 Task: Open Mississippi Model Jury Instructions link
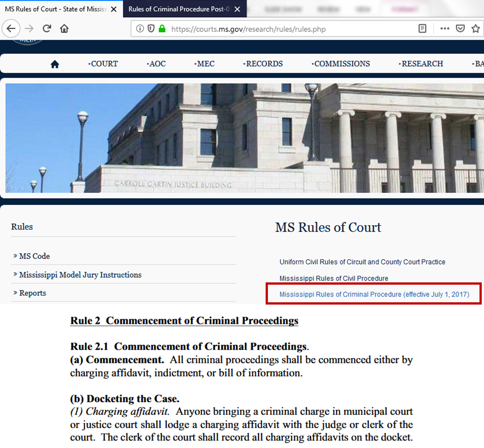click(80, 275)
